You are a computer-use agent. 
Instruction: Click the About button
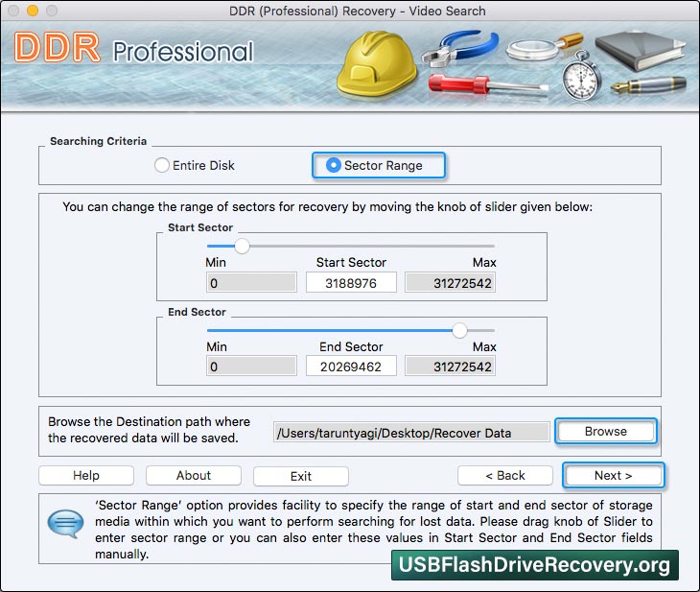point(194,475)
